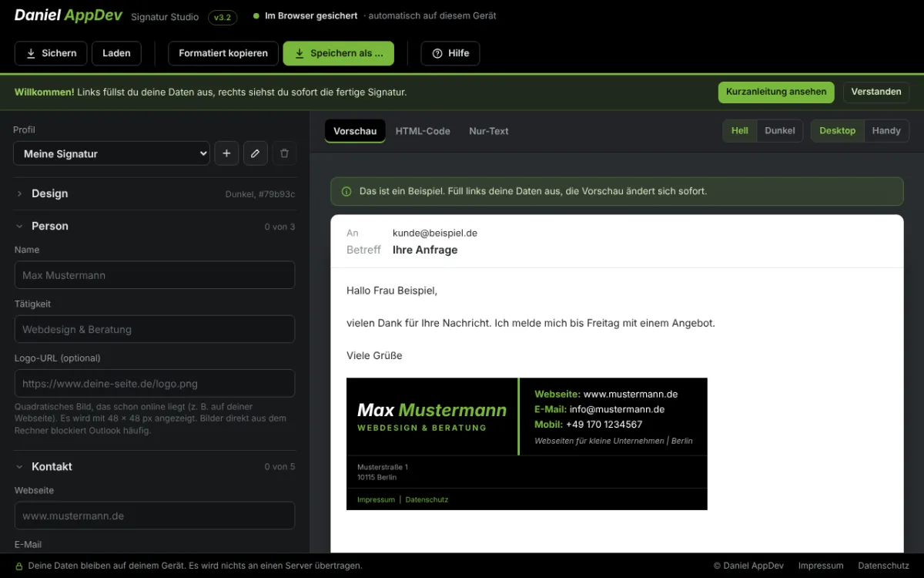Focus the Tätigkeit input field
This screenshot has height=578, width=924.
click(x=155, y=329)
